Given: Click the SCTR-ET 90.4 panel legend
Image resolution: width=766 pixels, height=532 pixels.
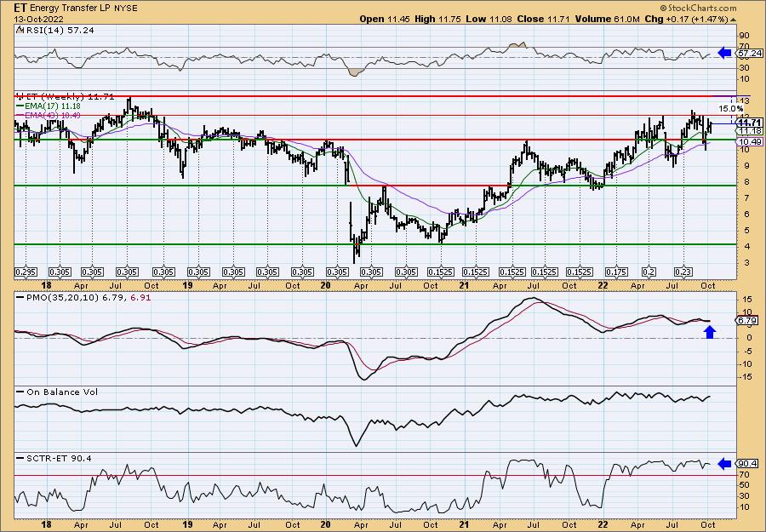Looking at the screenshot, I should (54, 458).
